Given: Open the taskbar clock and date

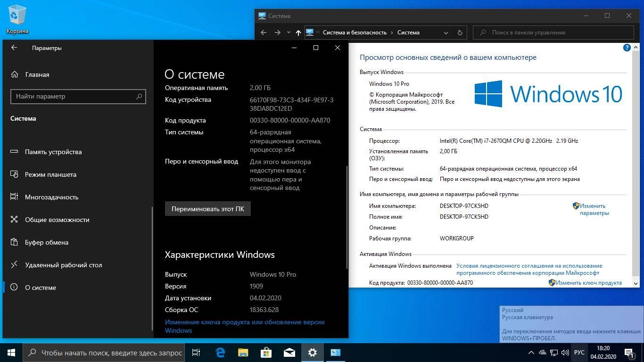Looking at the screenshot, I should point(603,353).
